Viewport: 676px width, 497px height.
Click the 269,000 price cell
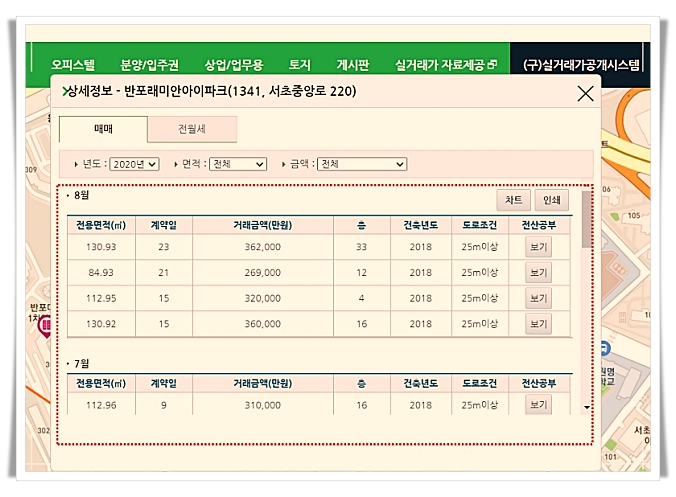pyautogui.click(x=263, y=272)
